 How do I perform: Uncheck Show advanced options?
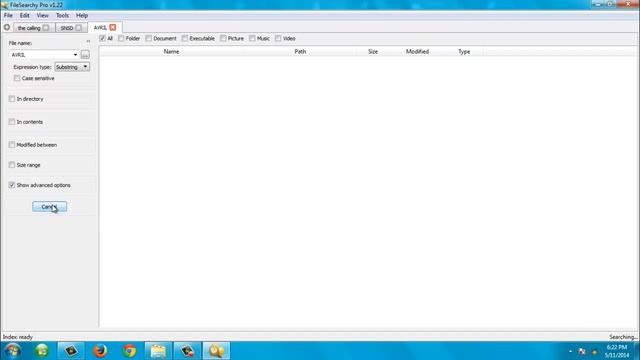[12, 185]
